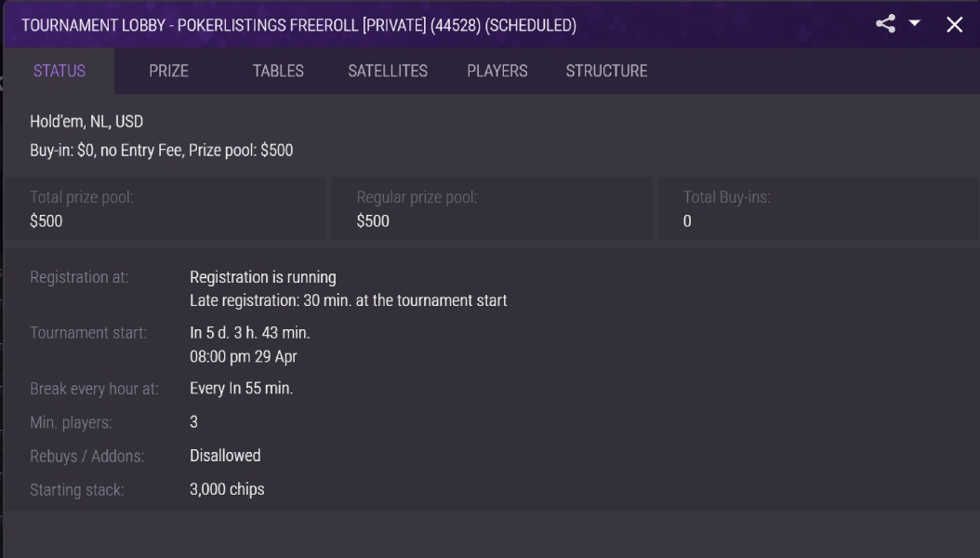This screenshot has height=558, width=980.
Task: Open the Structure tab
Action: (606, 71)
